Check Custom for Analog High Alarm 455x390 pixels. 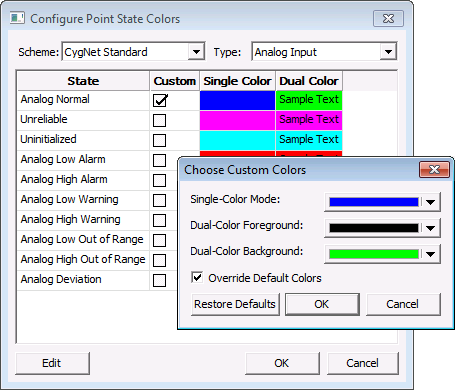159,180
